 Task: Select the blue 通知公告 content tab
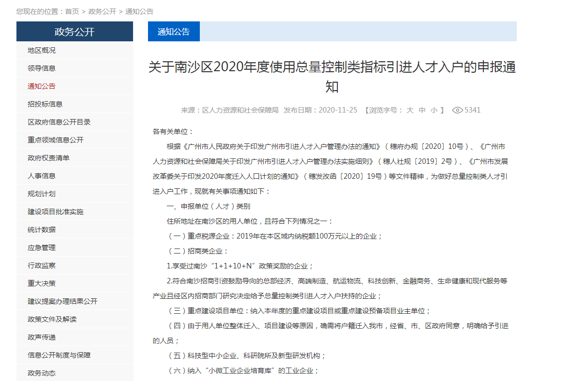(x=173, y=31)
